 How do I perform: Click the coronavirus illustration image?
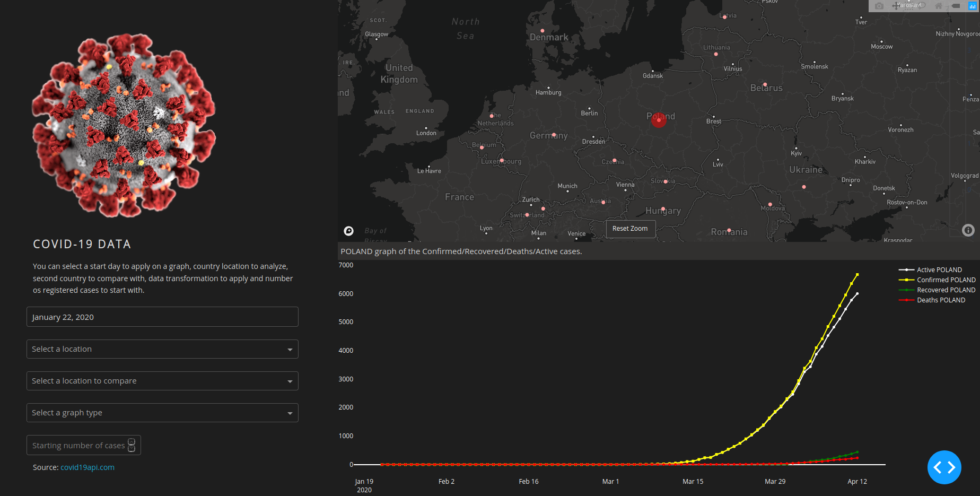pyautogui.click(x=124, y=126)
